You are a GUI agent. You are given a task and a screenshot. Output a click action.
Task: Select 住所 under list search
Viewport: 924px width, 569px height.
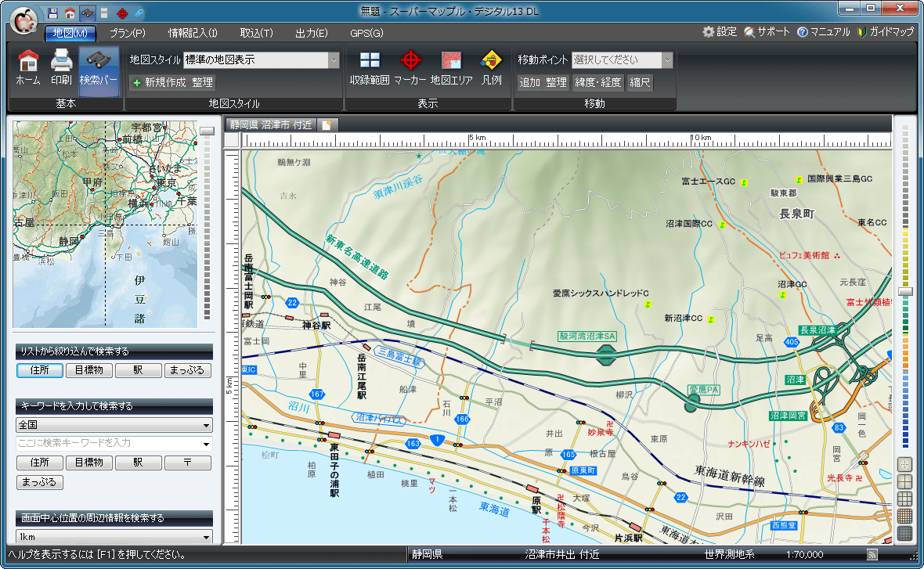[x=39, y=370]
